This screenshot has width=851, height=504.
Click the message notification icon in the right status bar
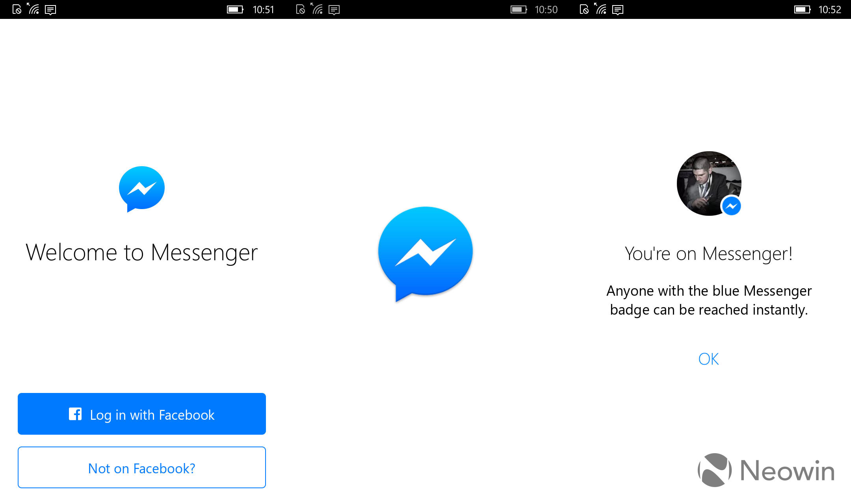coord(618,10)
